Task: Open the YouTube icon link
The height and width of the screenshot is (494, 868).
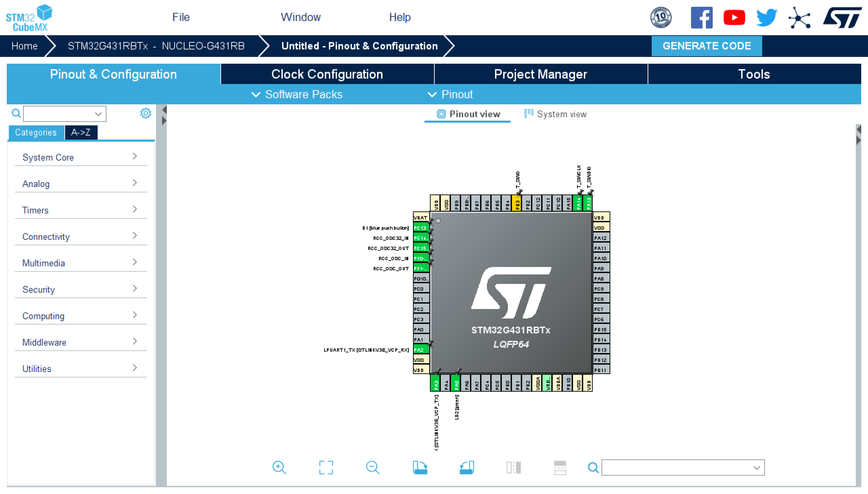Action: (734, 17)
